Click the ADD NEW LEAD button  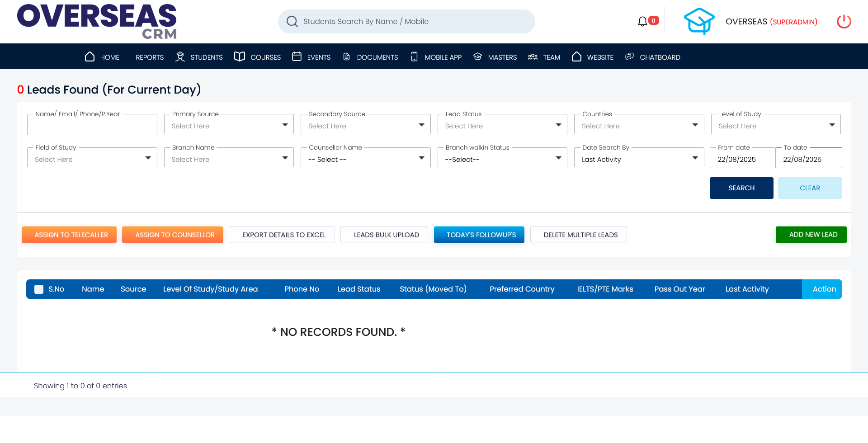811,235
